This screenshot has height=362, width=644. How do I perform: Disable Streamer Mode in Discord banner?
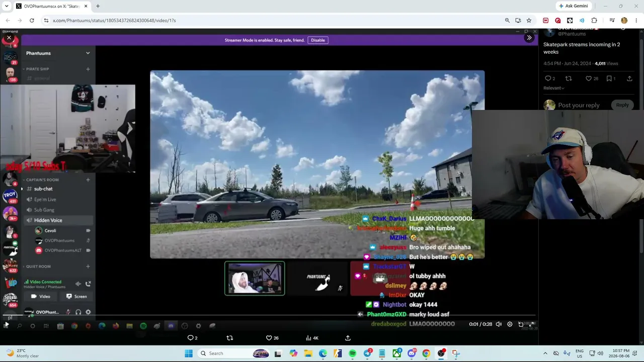coord(318,40)
